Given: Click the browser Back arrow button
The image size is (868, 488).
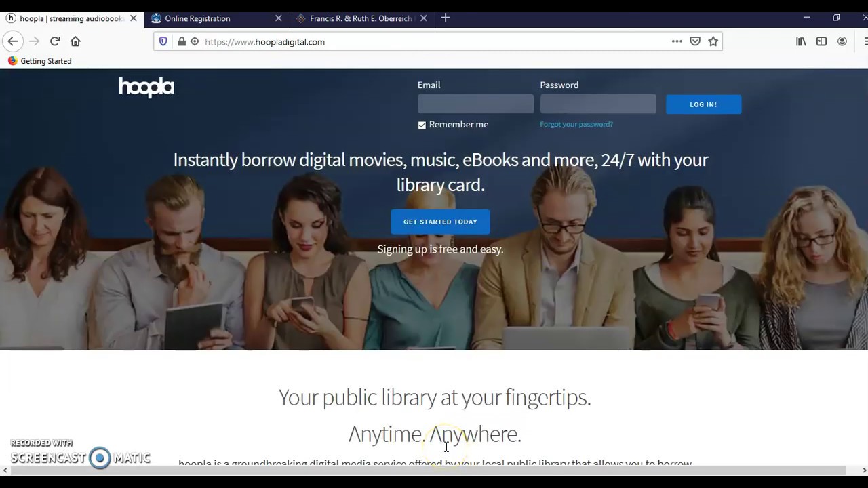Looking at the screenshot, I should pos(13,41).
